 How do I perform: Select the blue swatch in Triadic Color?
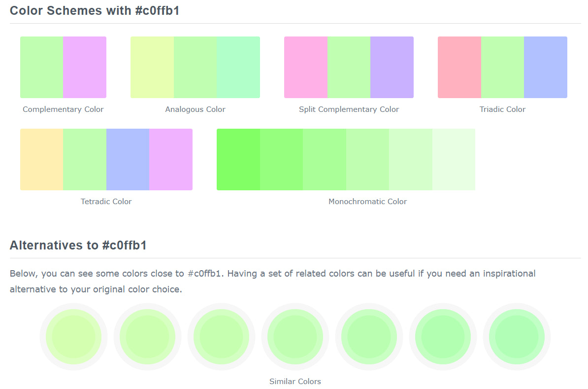coord(546,67)
